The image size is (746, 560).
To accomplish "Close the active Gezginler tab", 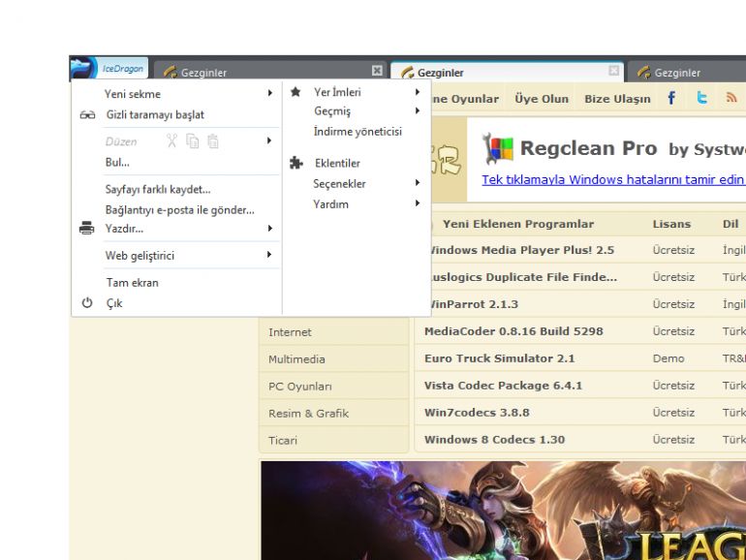I will (x=613, y=71).
